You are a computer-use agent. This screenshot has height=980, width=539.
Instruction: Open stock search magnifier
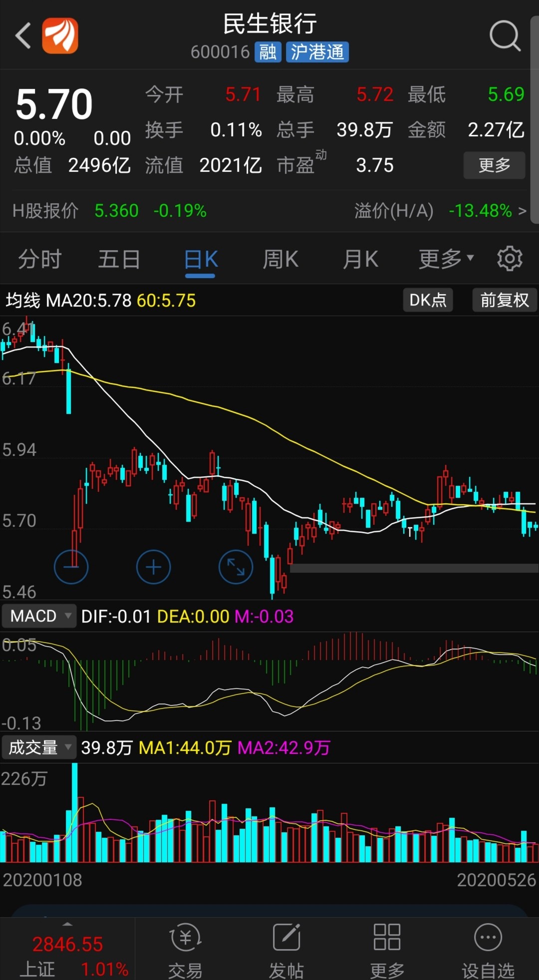pos(505,36)
